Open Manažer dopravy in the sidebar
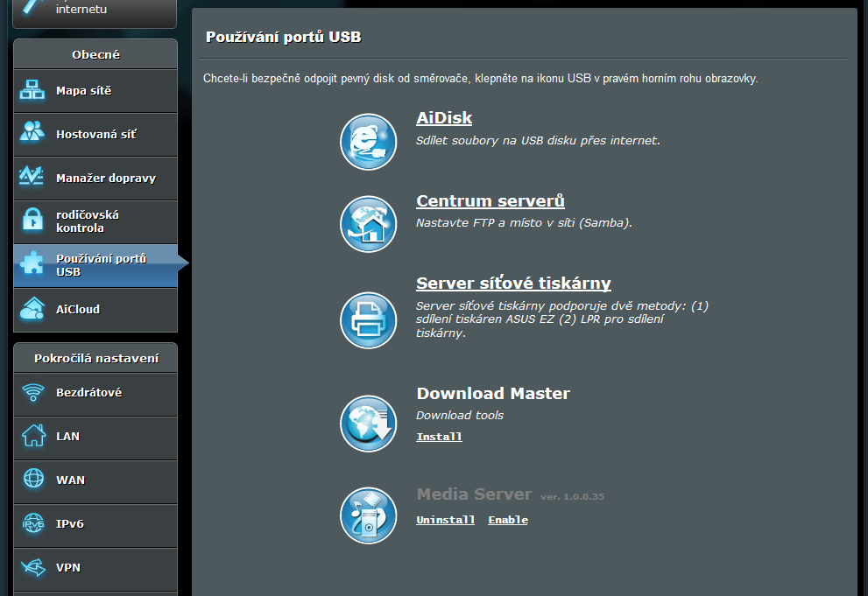Image resolution: width=868 pixels, height=596 pixels. (x=105, y=179)
